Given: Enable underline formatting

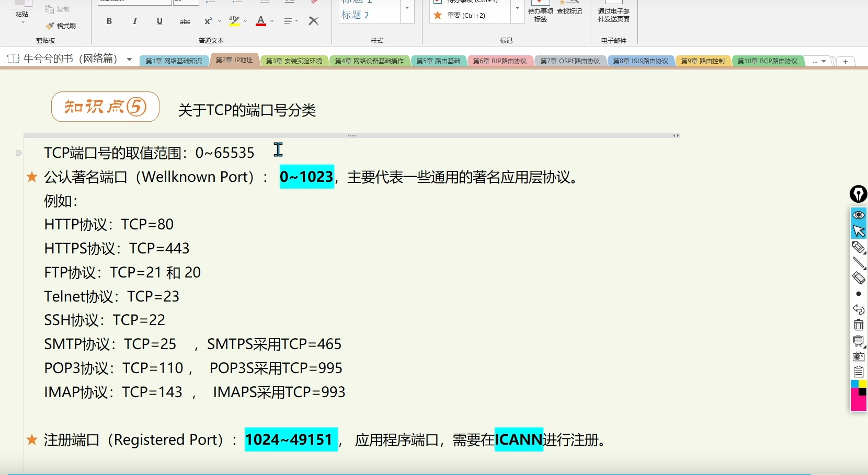Looking at the screenshot, I should tap(159, 21).
